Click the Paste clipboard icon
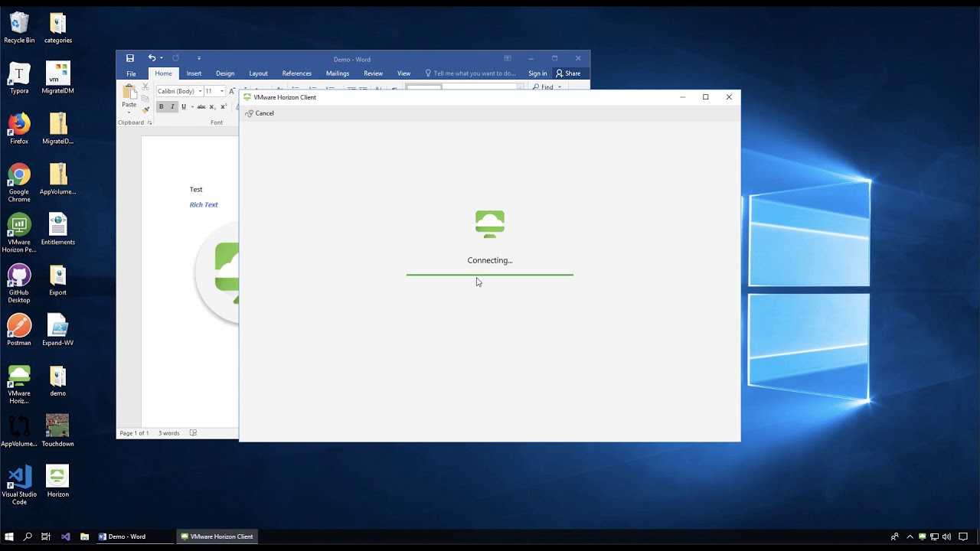Image resolution: width=980 pixels, height=551 pixels. click(129, 93)
